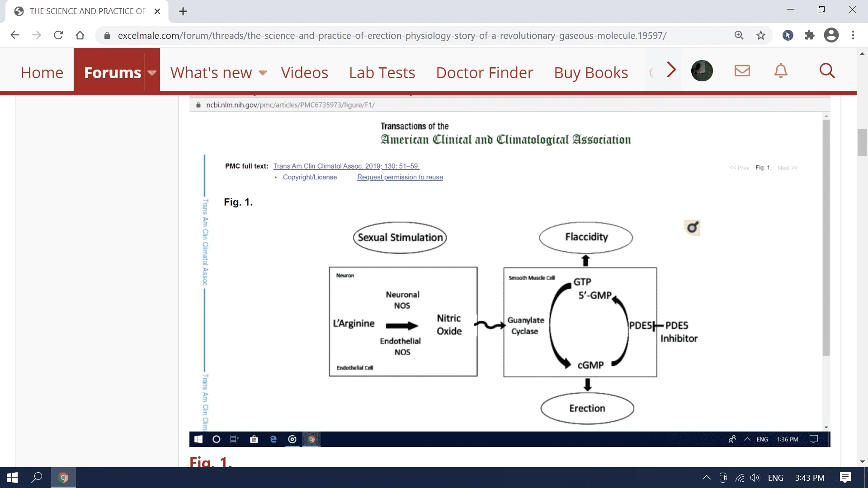The width and height of the screenshot is (868, 488).
Task: Click the bookmark/star icon in address bar
Action: [762, 36]
